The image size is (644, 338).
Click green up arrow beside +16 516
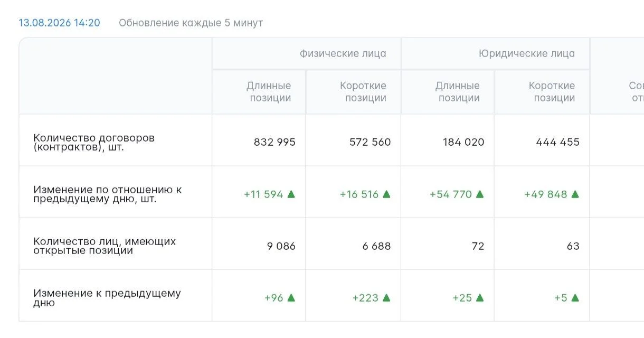pos(386,194)
